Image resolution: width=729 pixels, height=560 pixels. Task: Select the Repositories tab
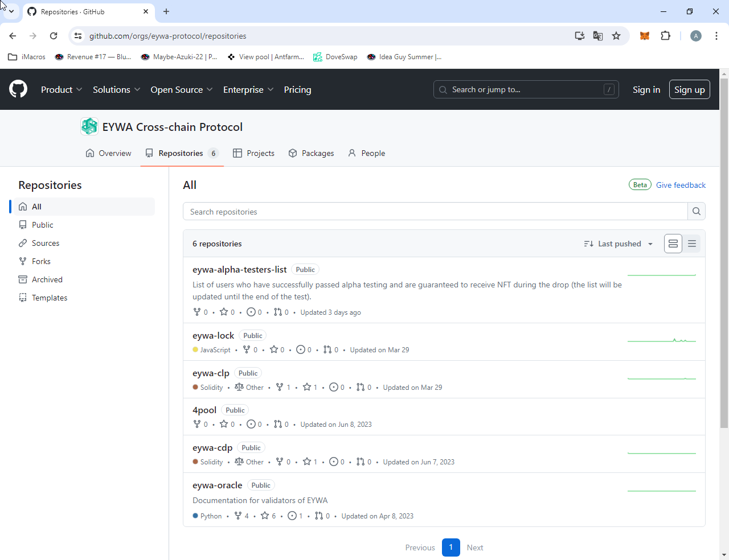click(182, 153)
